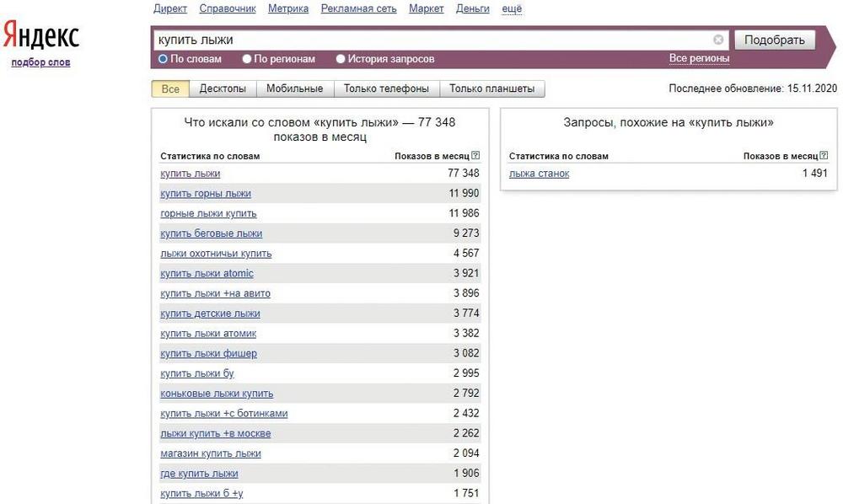
Task: Switch to the 'Все' device tab
Action: click(170, 88)
